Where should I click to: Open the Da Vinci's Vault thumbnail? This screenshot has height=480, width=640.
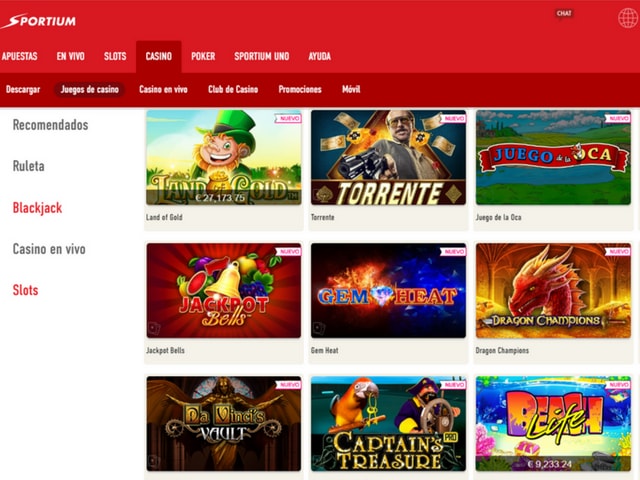pyautogui.click(x=224, y=424)
